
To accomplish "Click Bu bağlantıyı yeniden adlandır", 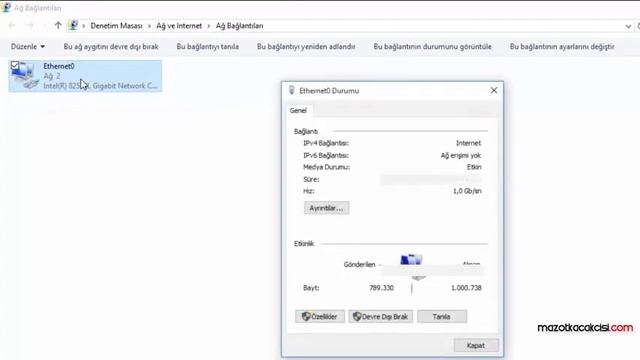I will point(306,47).
